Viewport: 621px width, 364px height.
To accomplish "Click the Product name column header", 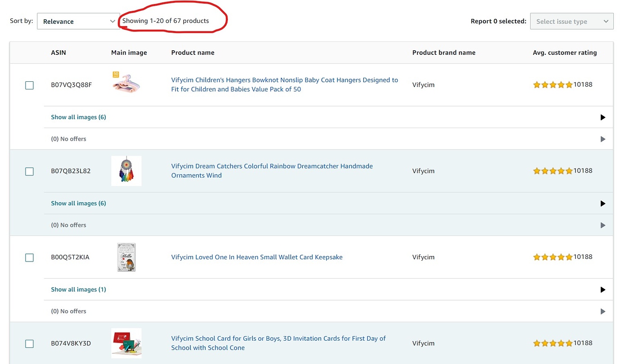I will coord(193,53).
